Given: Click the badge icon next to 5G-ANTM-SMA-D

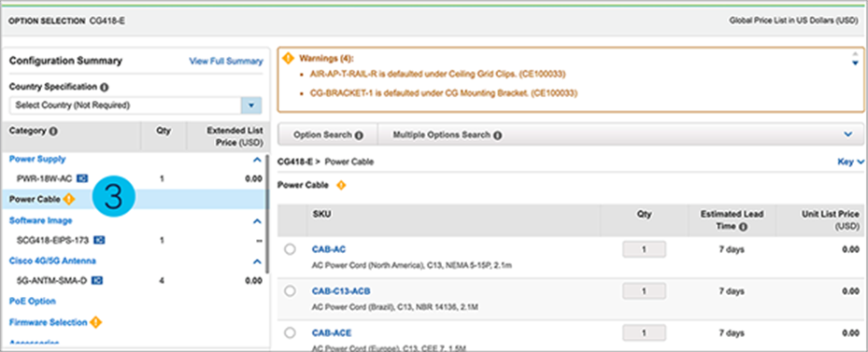Looking at the screenshot, I should pyautogui.click(x=96, y=281).
